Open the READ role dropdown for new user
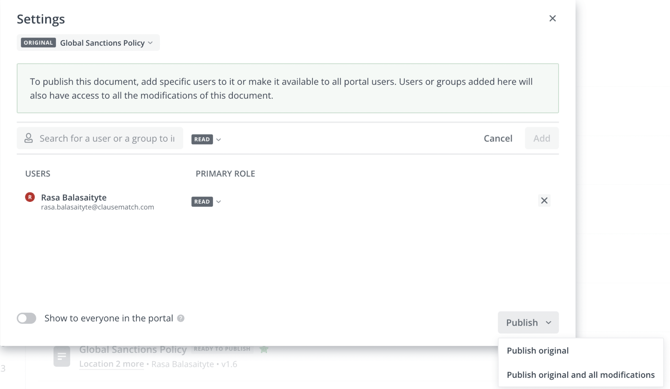This screenshot has width=670, height=389. tap(206, 139)
